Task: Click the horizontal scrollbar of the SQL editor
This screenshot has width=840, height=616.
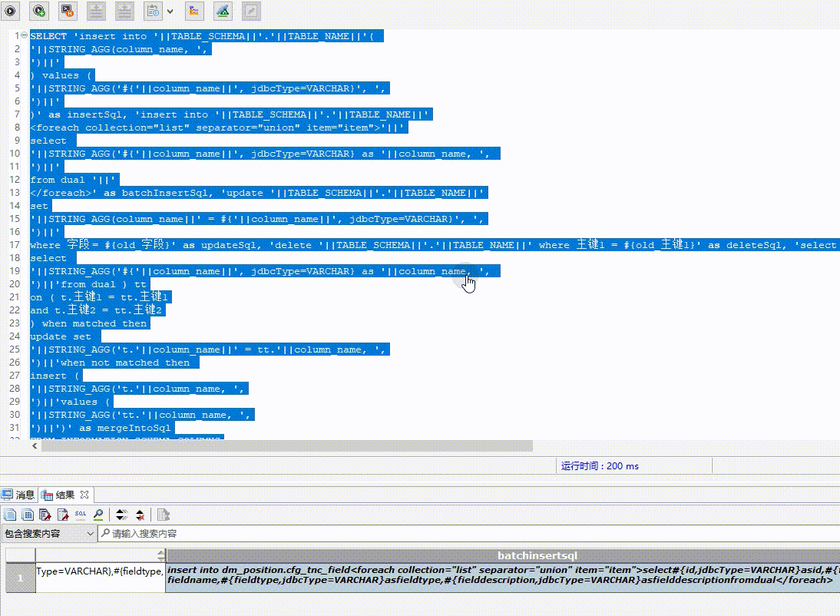Action: click(x=287, y=446)
